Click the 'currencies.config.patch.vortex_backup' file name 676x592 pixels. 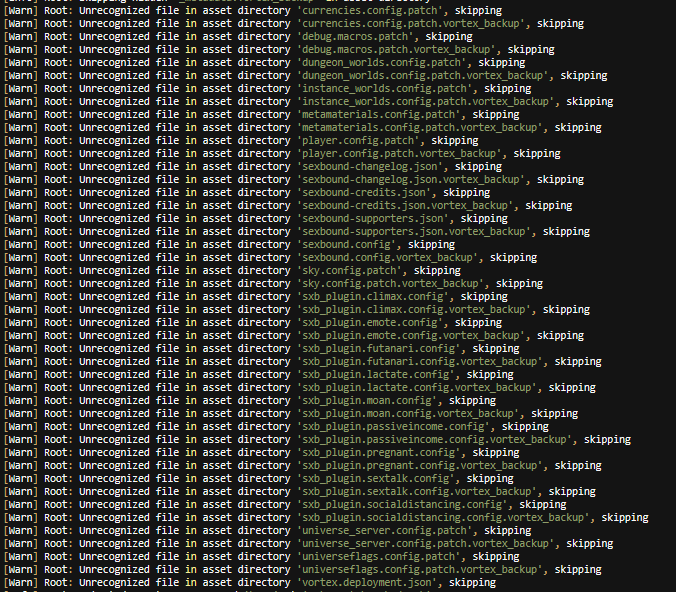[411, 23]
